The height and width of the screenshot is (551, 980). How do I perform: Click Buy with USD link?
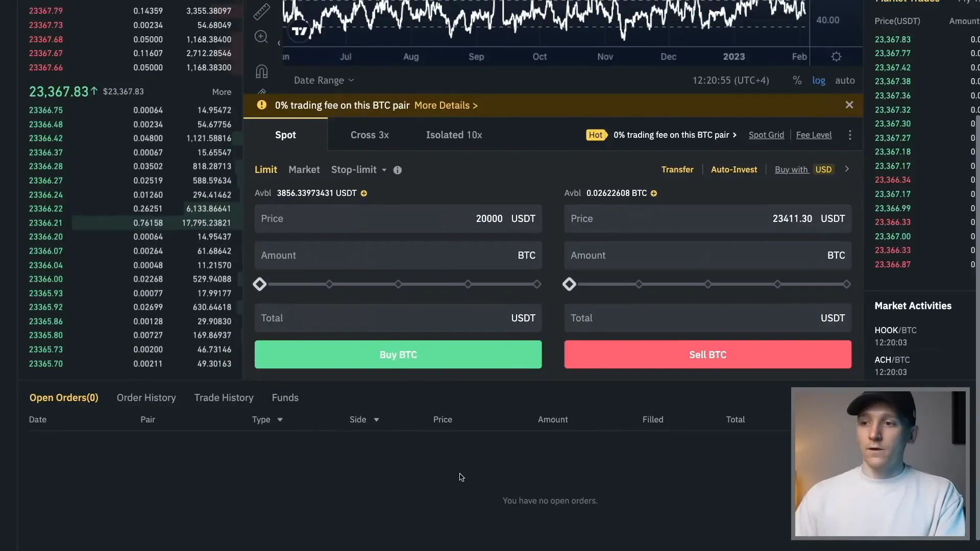(804, 169)
